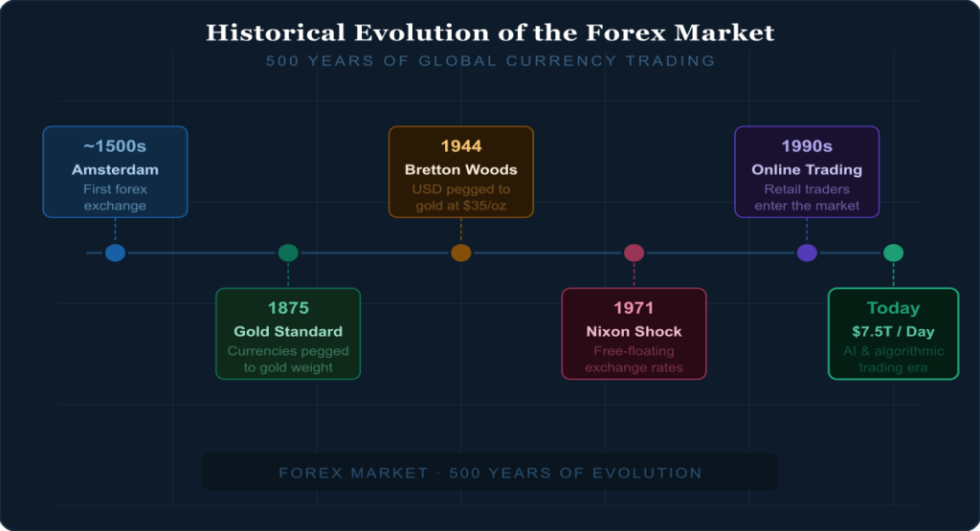Open the Online Trading heading

(x=807, y=169)
